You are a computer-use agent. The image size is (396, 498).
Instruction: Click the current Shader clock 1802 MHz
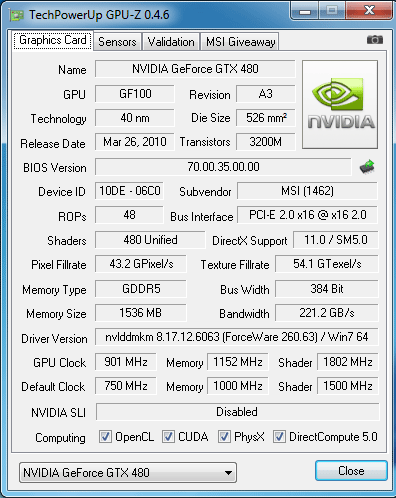tap(348, 362)
